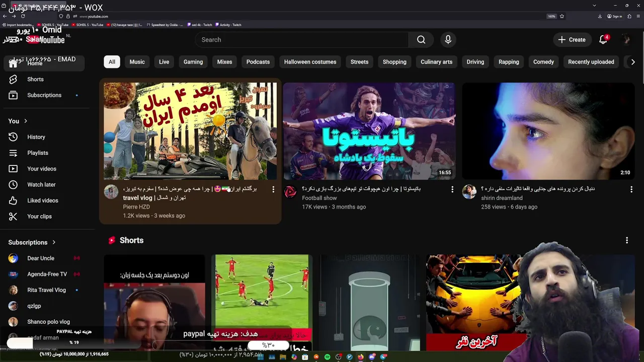Open the qzlgp channel
Viewport: 644px width, 362px height.
click(44, 306)
